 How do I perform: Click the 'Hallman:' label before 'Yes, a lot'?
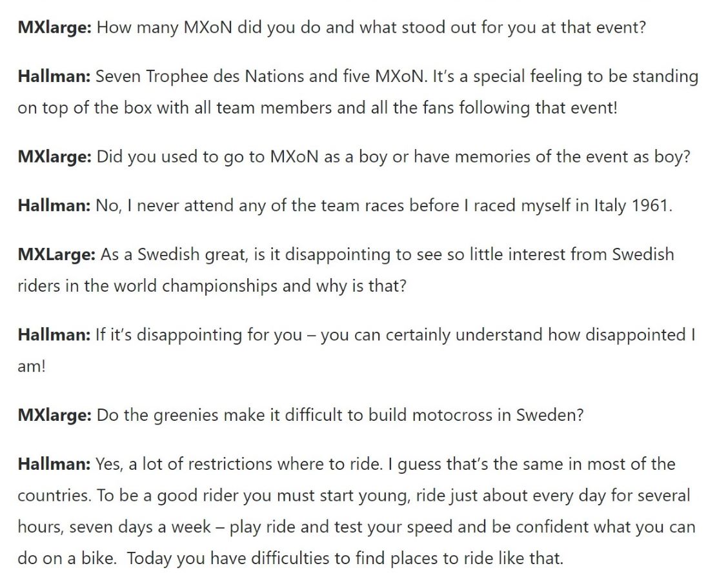coord(54,464)
